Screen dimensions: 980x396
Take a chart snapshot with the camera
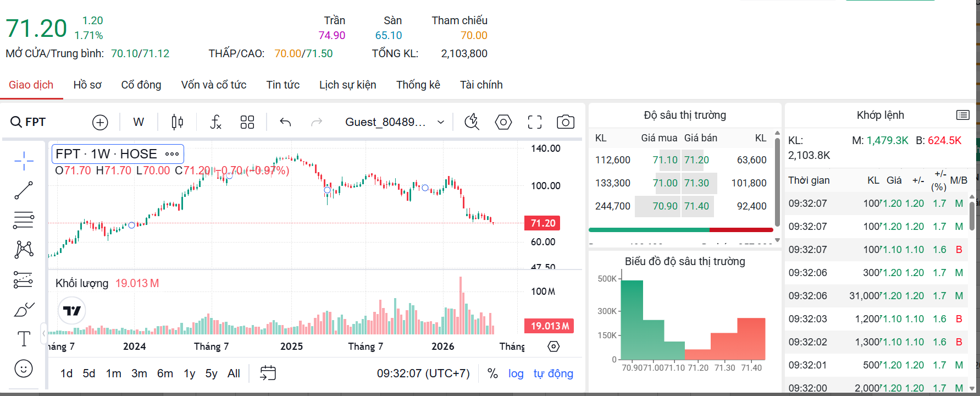[x=566, y=122]
